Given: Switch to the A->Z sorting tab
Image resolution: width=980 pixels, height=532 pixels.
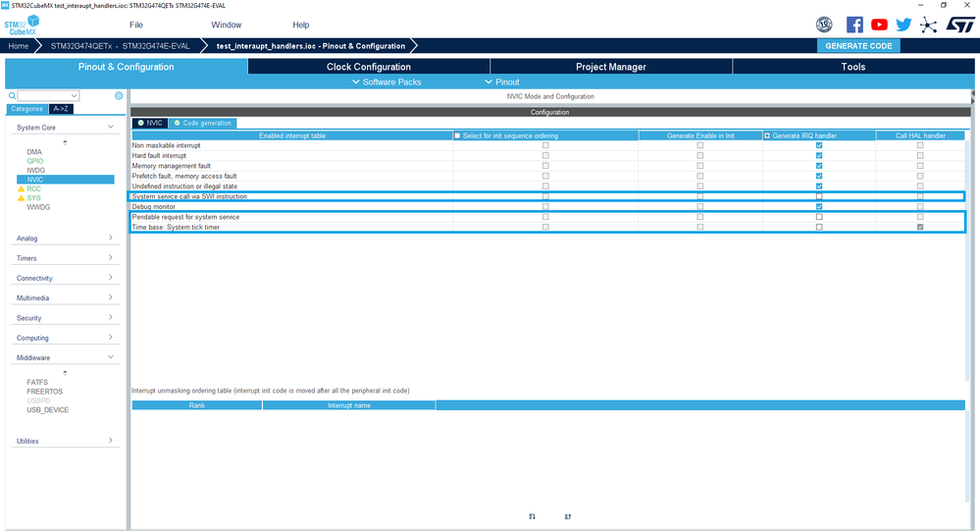Looking at the screenshot, I should click(x=61, y=109).
